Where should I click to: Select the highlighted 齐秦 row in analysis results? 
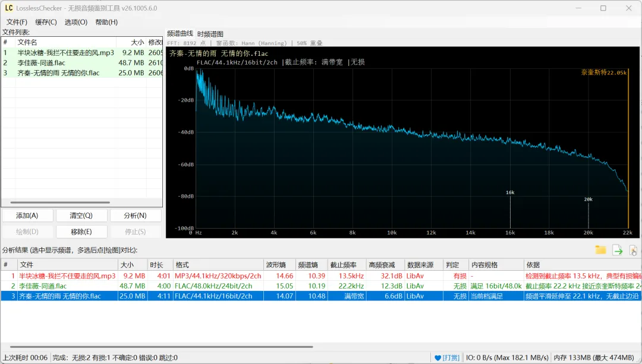[321, 296]
